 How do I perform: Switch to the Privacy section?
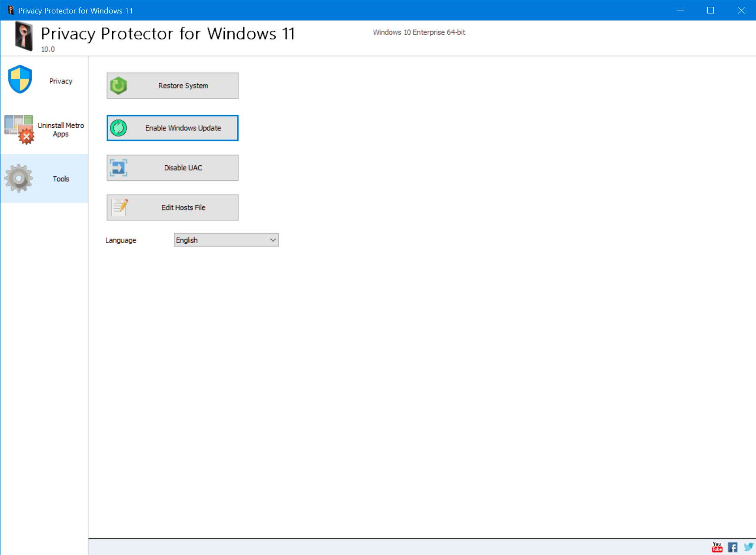pyautogui.click(x=44, y=81)
